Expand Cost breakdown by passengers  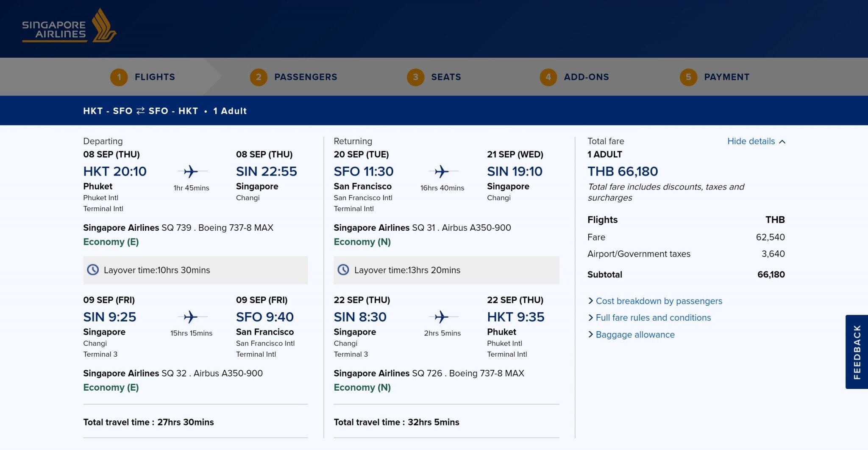(x=659, y=301)
